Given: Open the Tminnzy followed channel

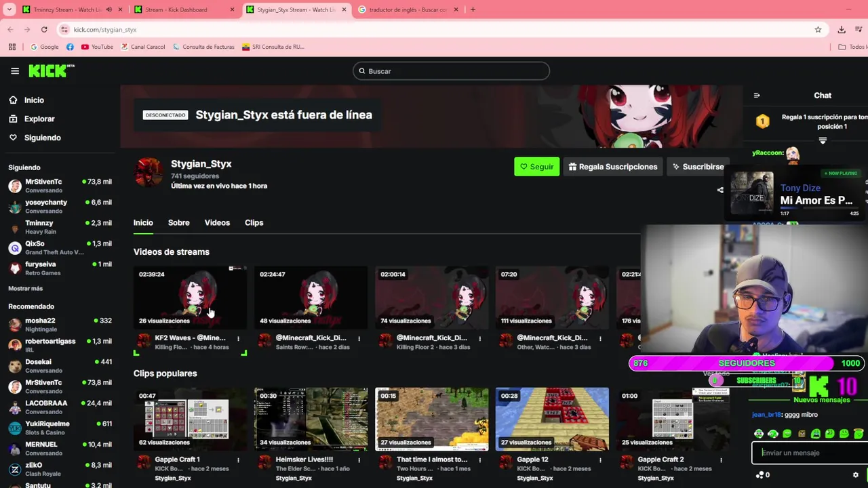Looking at the screenshot, I should [60, 227].
